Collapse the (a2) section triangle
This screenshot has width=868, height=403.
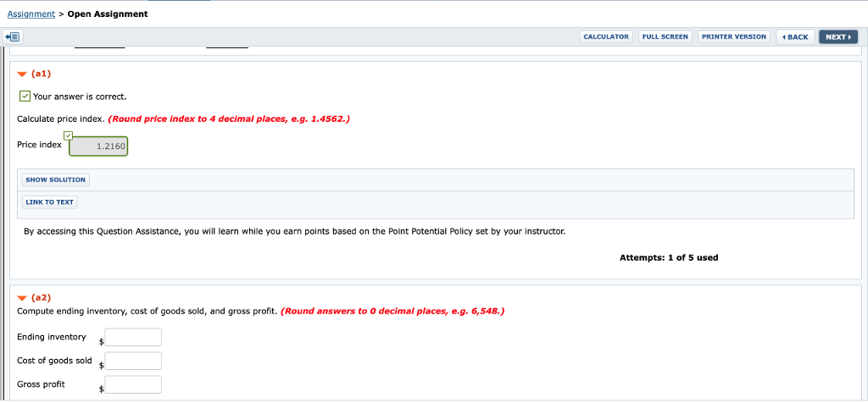pos(22,299)
